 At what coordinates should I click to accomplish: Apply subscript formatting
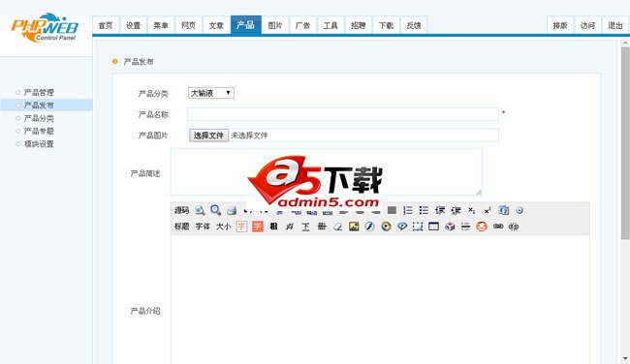(472, 210)
